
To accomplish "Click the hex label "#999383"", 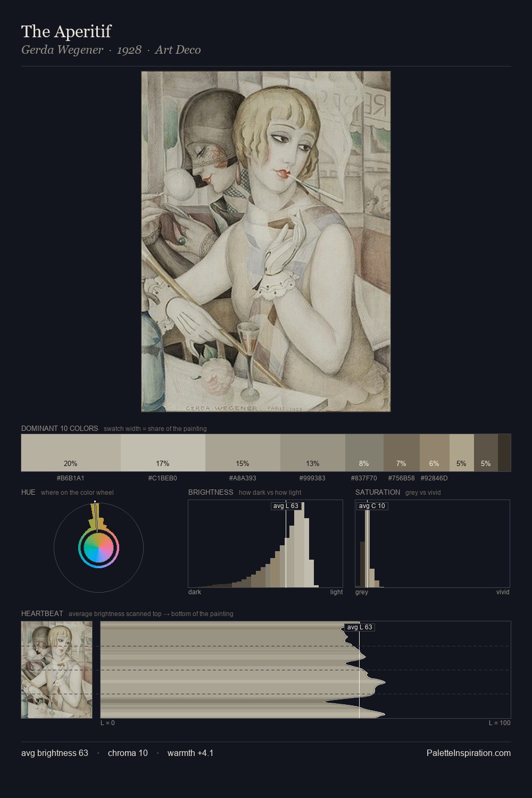I will [x=313, y=478].
